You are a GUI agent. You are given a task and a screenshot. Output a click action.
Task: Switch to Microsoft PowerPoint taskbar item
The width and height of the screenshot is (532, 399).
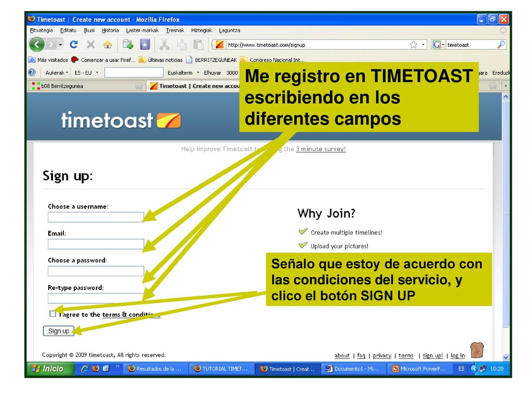click(x=420, y=369)
